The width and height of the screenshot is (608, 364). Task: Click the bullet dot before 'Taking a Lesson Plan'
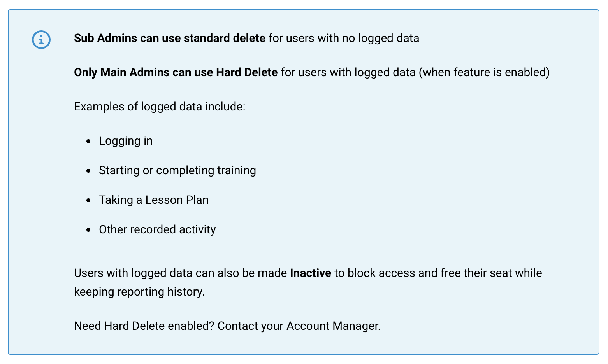tap(89, 200)
